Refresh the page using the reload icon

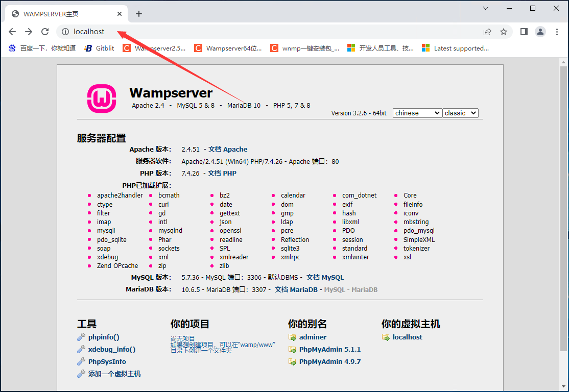click(45, 31)
